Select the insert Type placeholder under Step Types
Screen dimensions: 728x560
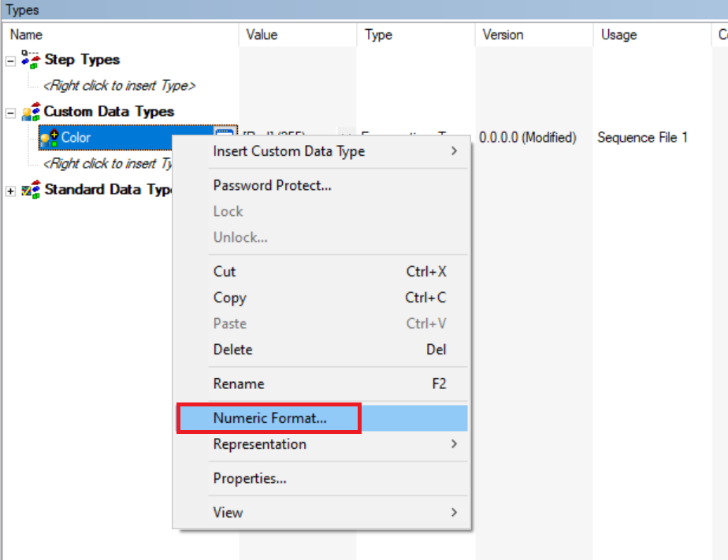pyautogui.click(x=119, y=85)
